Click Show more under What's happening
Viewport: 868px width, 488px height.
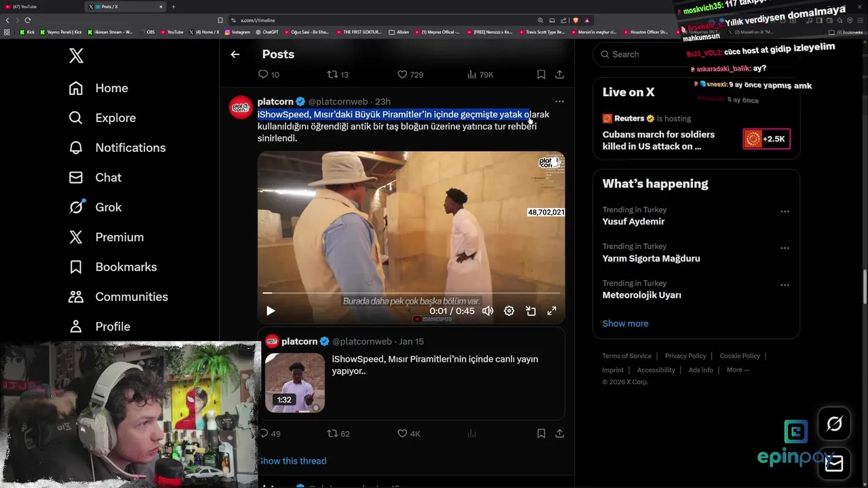[625, 323]
